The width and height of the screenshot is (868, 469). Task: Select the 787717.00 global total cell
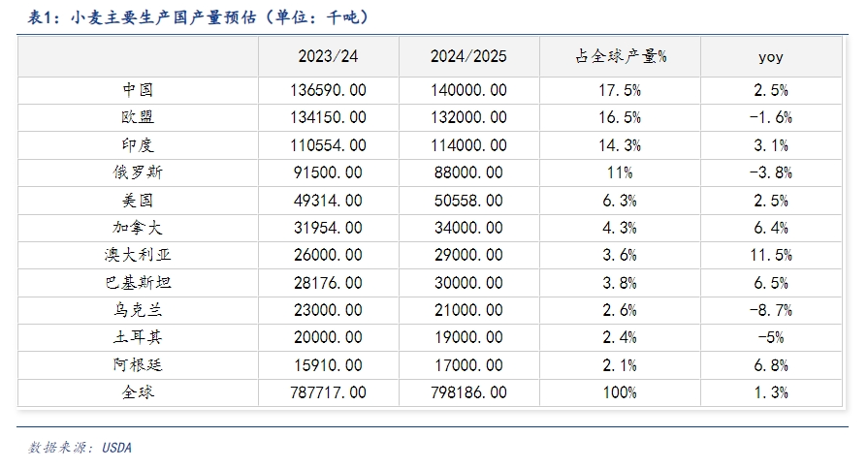coord(328,392)
